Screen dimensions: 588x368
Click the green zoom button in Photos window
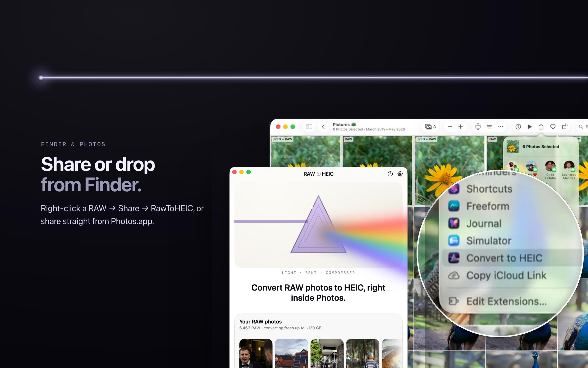pos(293,127)
